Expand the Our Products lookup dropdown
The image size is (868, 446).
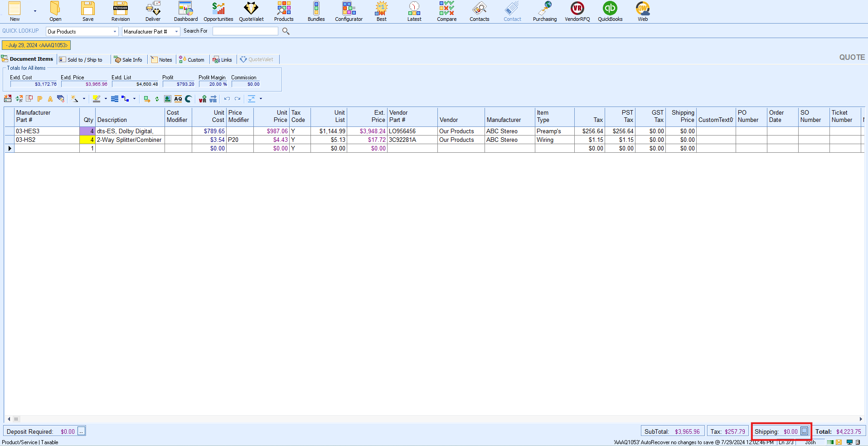point(115,32)
